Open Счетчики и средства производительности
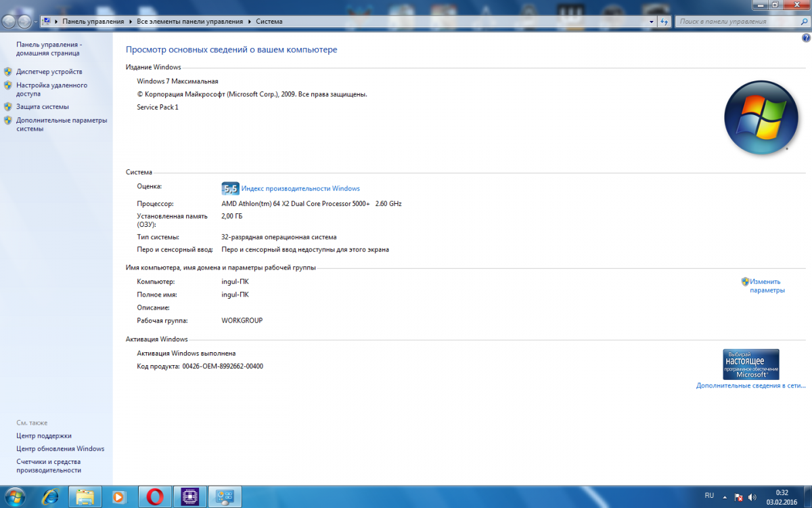The width and height of the screenshot is (812, 508). (x=49, y=465)
